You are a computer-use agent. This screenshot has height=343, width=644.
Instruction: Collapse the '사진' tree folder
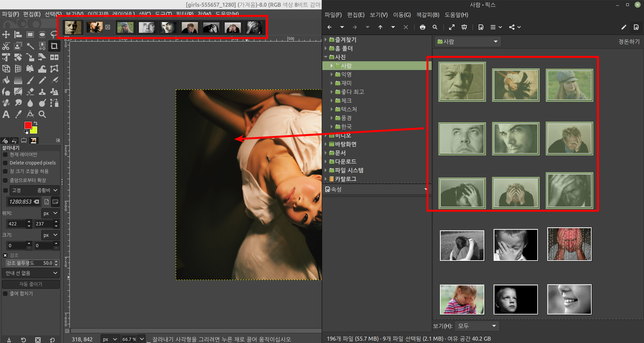[326, 57]
